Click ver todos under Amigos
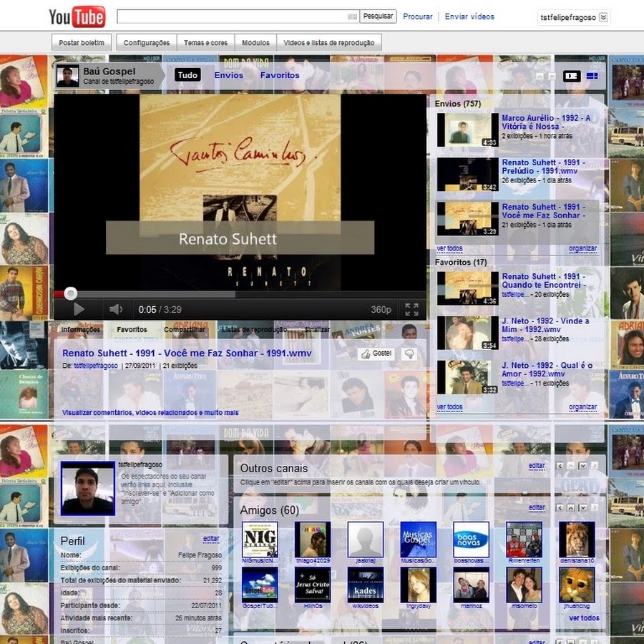The height and width of the screenshot is (644, 644). tap(584, 618)
